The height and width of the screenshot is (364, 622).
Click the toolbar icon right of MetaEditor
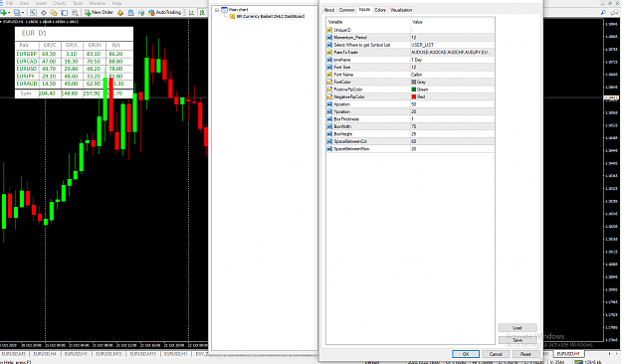point(130,13)
